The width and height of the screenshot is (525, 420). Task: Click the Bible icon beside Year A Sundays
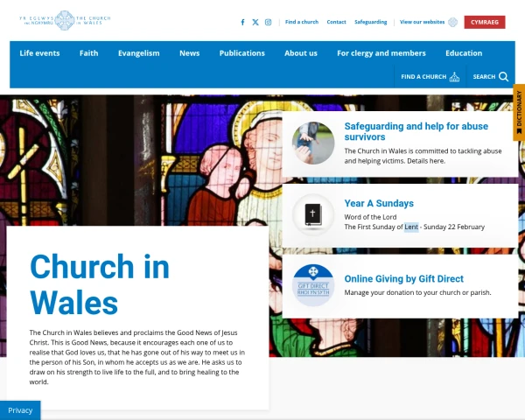coord(312,214)
